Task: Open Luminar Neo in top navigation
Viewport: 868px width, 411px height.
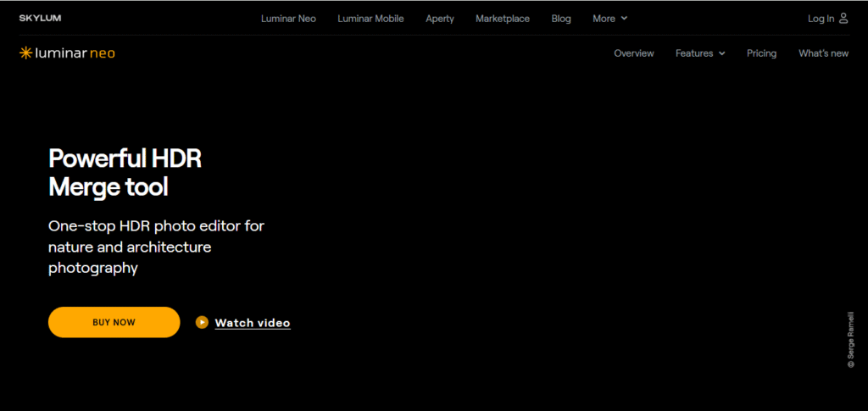Action: pos(288,19)
